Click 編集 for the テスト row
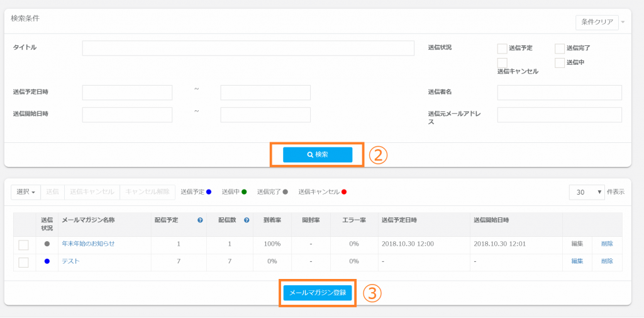 tap(577, 261)
